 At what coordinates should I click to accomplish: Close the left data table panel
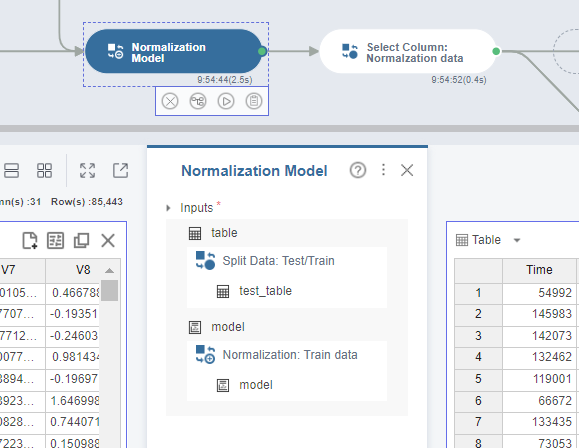(108, 240)
